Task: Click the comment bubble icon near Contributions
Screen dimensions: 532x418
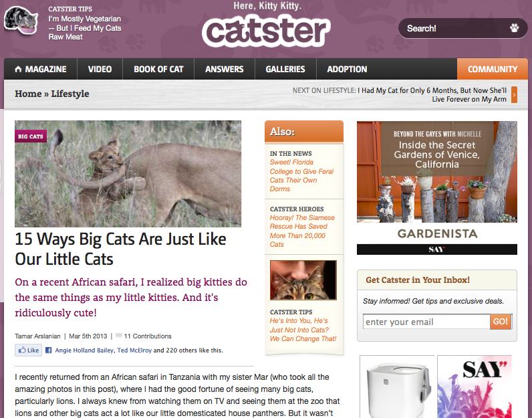Action: (x=119, y=336)
